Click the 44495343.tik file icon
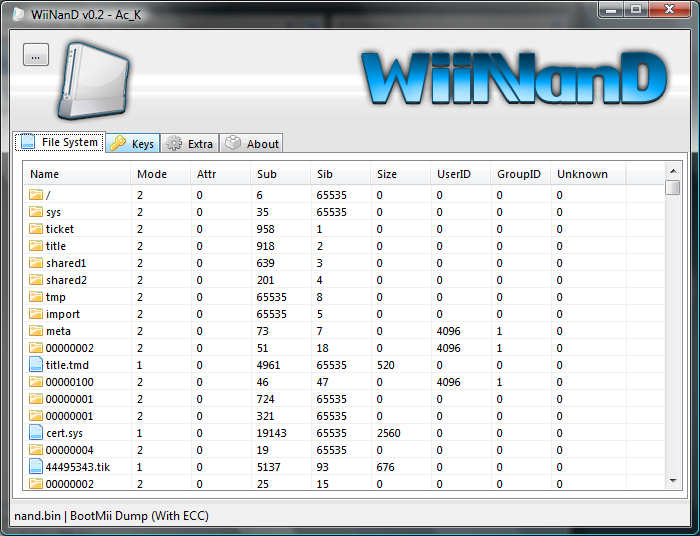Image resolution: width=700 pixels, height=536 pixels. [x=36, y=466]
